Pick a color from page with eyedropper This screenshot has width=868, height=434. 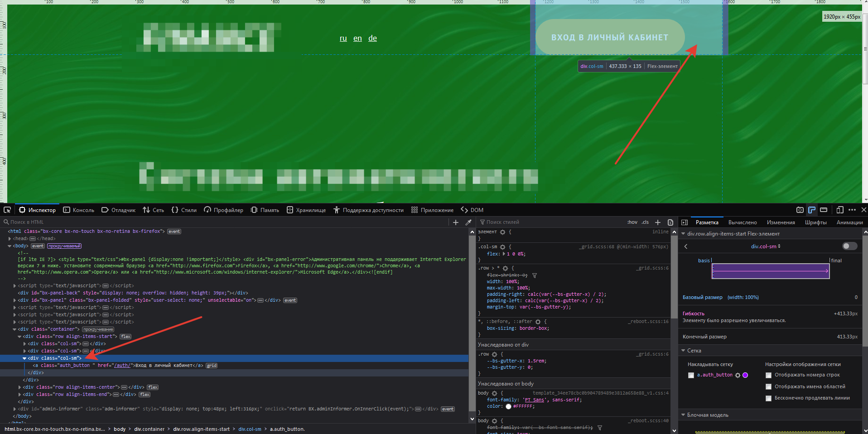(468, 222)
